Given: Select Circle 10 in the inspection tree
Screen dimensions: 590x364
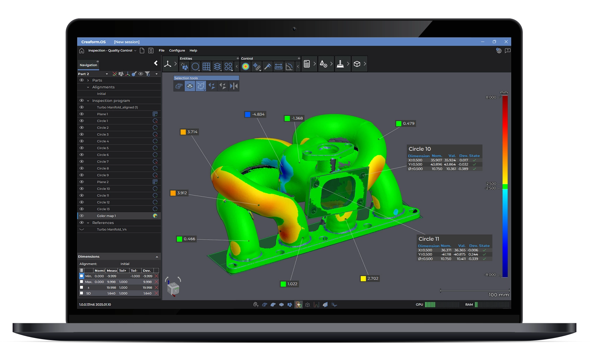Looking at the screenshot, I should 103,189.
